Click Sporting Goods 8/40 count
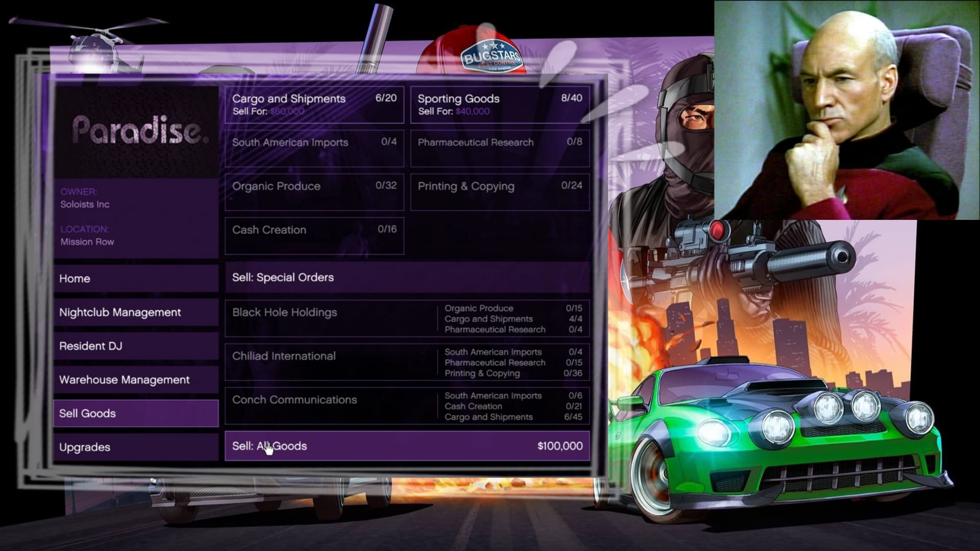 pos(572,98)
